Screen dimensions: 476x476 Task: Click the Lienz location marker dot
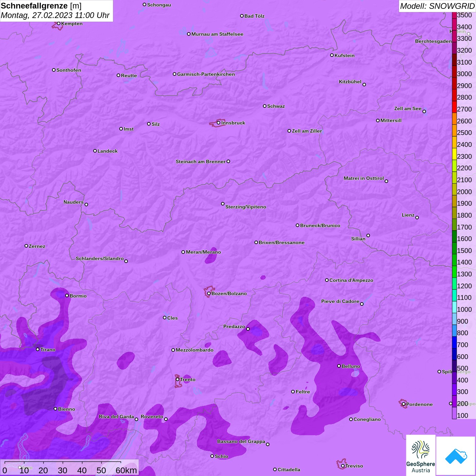[417, 218]
